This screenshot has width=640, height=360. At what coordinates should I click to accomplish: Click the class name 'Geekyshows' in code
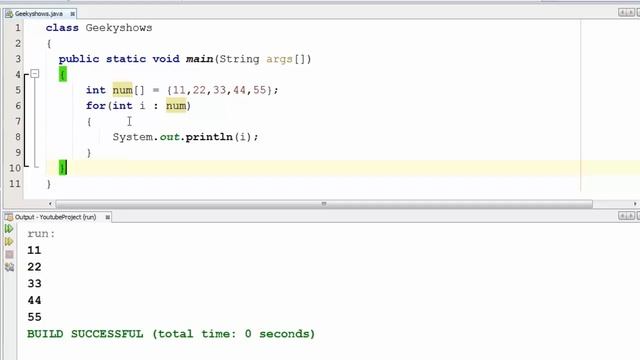119,28
